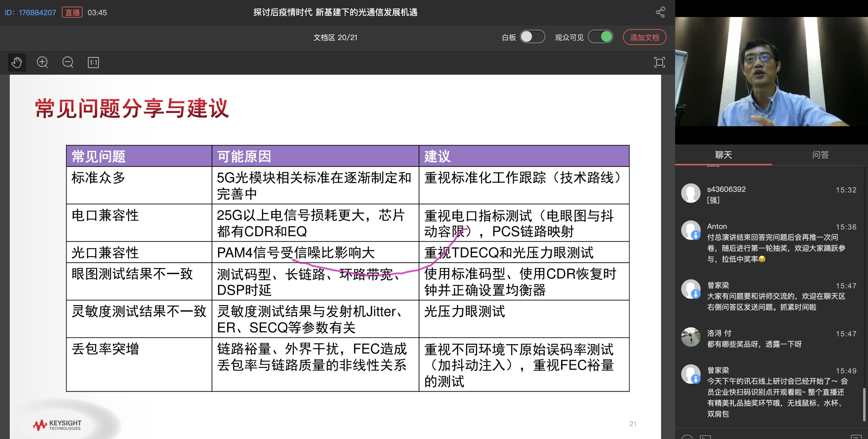This screenshot has width=868, height=439.
Task: Open the emoji picker in chat
Action: [687, 437]
